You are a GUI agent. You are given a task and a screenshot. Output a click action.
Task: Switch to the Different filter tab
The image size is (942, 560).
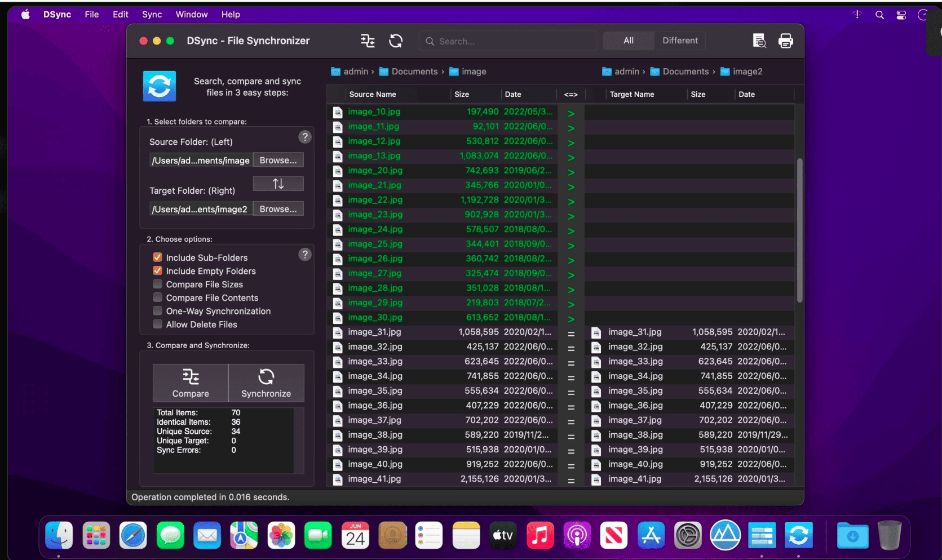click(x=680, y=41)
